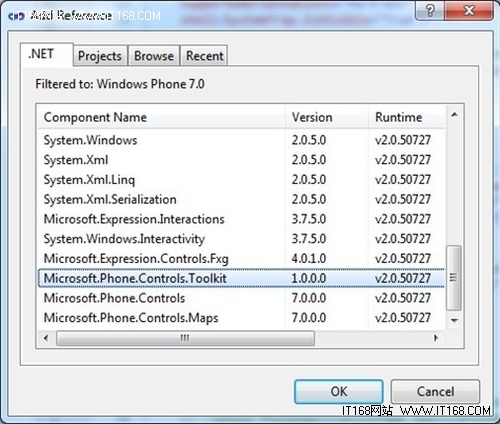
Task: Select Microsoft.Expression.Interactions component
Action: [242, 219]
